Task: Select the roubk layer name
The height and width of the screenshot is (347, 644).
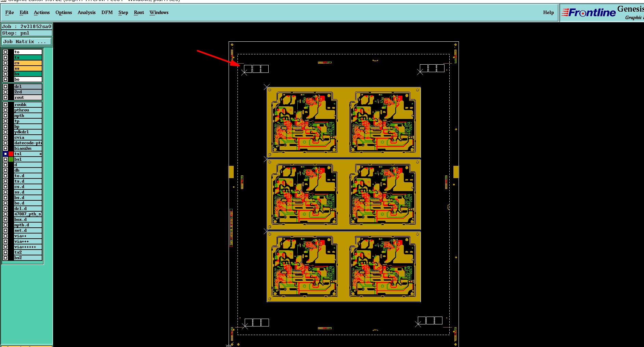Action: (28, 105)
